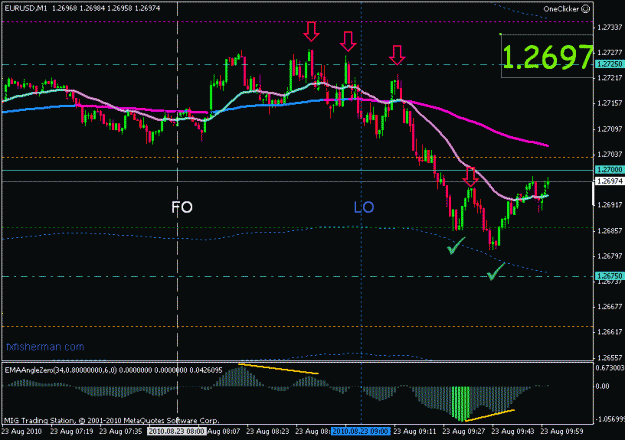Click the 23 Aug 09:11 time label
The width and height of the screenshot is (625, 440).
(415, 431)
